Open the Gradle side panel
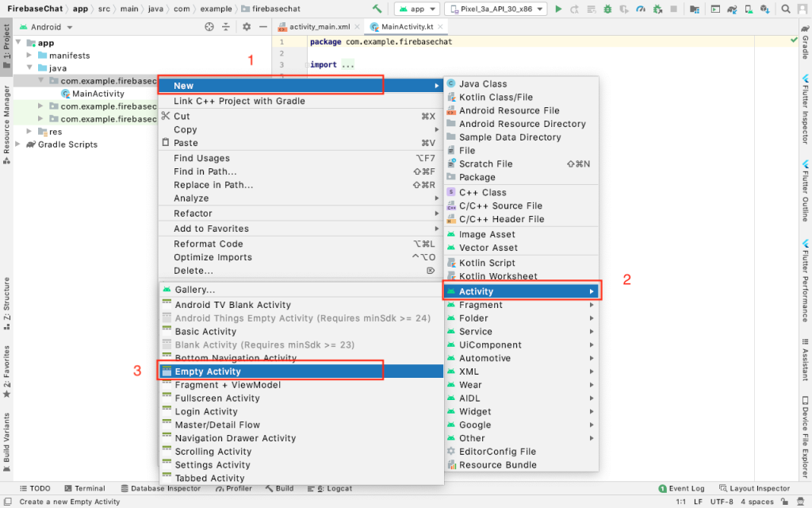The height and width of the screenshot is (508, 812). 806,42
